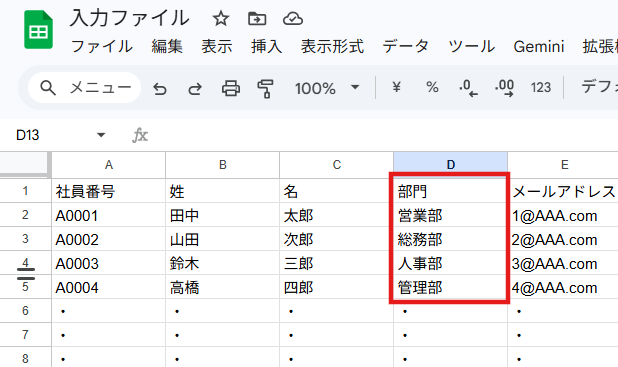Check the cloud save status icon

[x=293, y=19]
